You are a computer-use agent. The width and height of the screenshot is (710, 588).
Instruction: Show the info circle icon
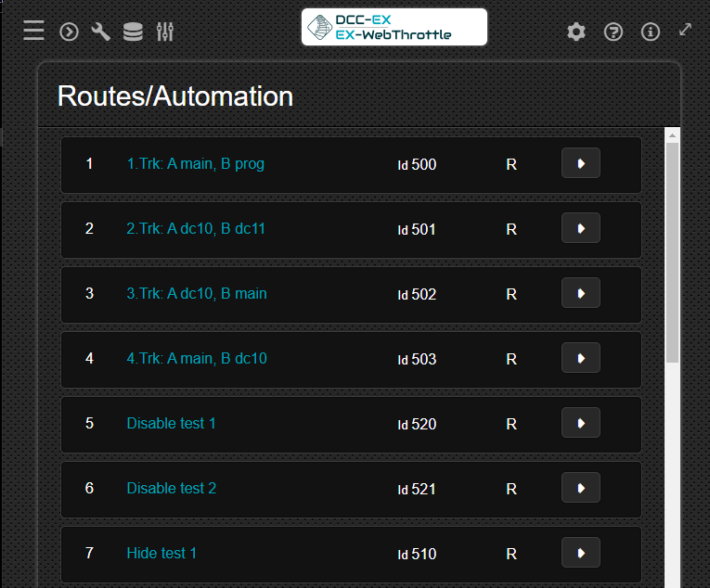click(651, 32)
